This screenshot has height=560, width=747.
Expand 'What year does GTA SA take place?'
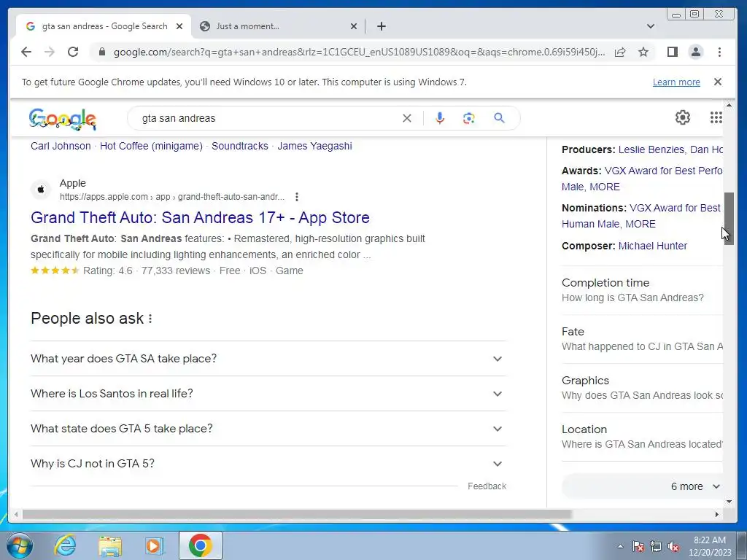[268, 359]
